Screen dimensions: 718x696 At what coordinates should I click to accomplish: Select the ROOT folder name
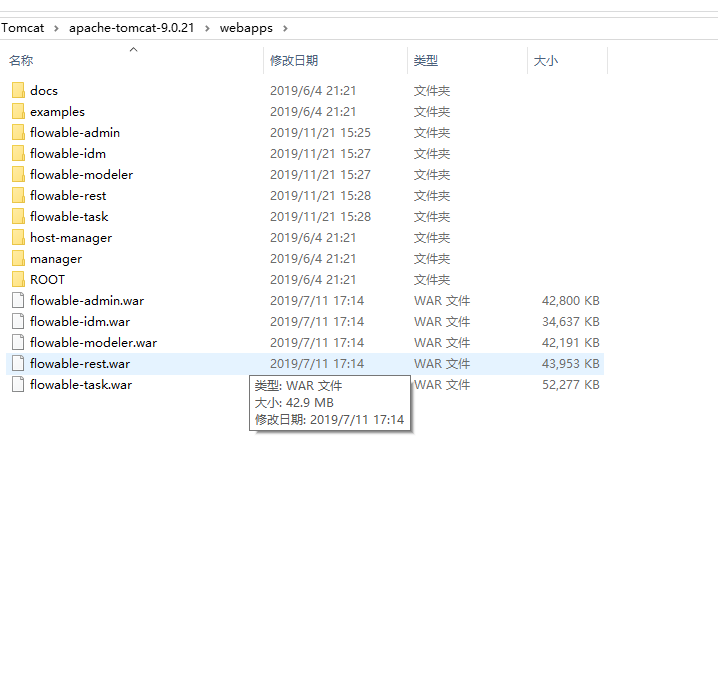[48, 280]
